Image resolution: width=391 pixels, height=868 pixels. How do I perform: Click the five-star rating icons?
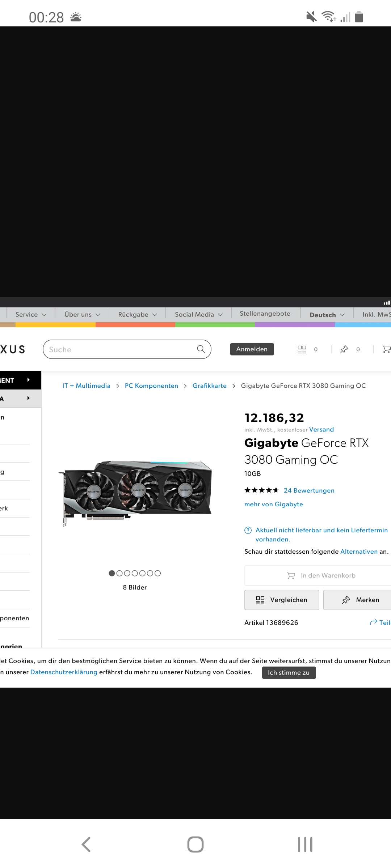(x=261, y=490)
